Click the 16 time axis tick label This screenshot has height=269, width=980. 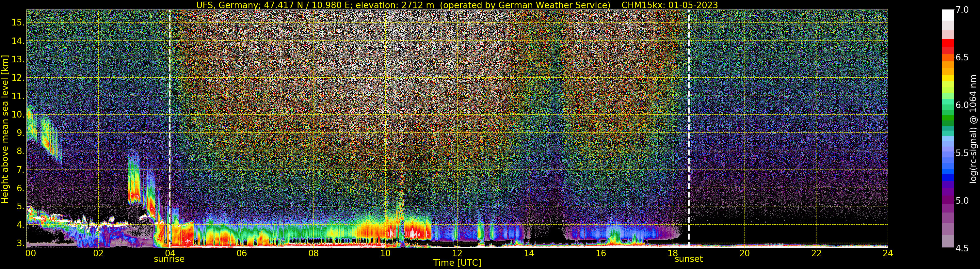pos(601,253)
